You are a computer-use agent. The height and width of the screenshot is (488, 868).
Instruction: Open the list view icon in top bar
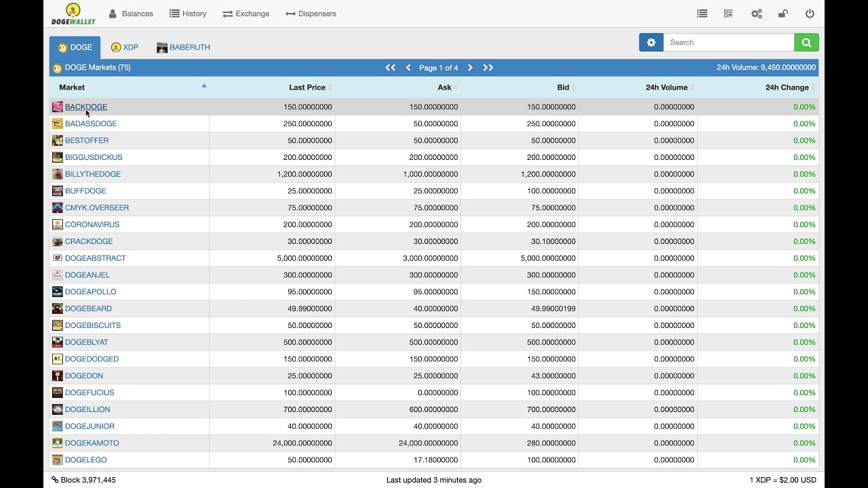(702, 14)
